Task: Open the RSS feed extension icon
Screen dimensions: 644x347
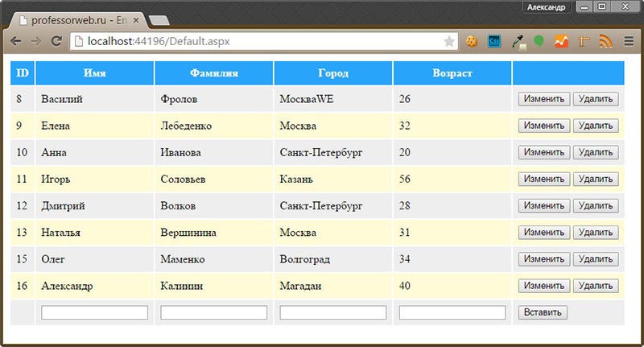Action: tap(606, 41)
